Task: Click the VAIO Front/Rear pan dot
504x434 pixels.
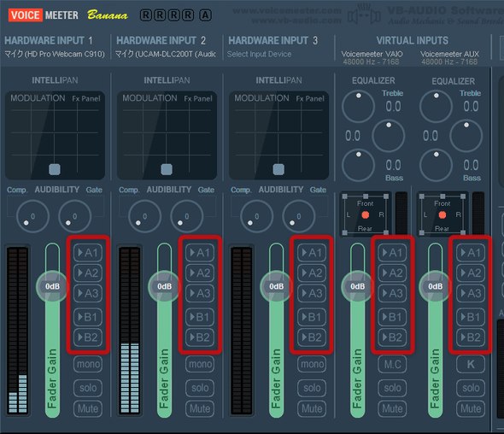Action: [x=365, y=214]
